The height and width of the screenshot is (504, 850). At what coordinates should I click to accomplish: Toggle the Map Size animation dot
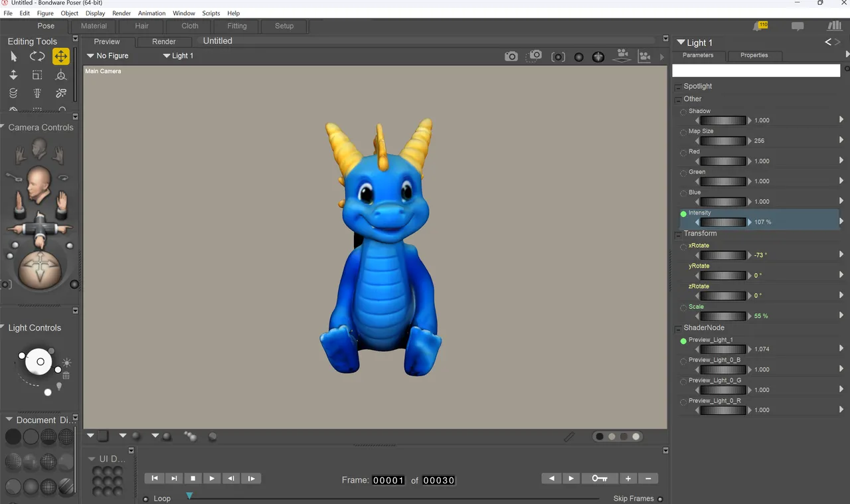pos(683,133)
